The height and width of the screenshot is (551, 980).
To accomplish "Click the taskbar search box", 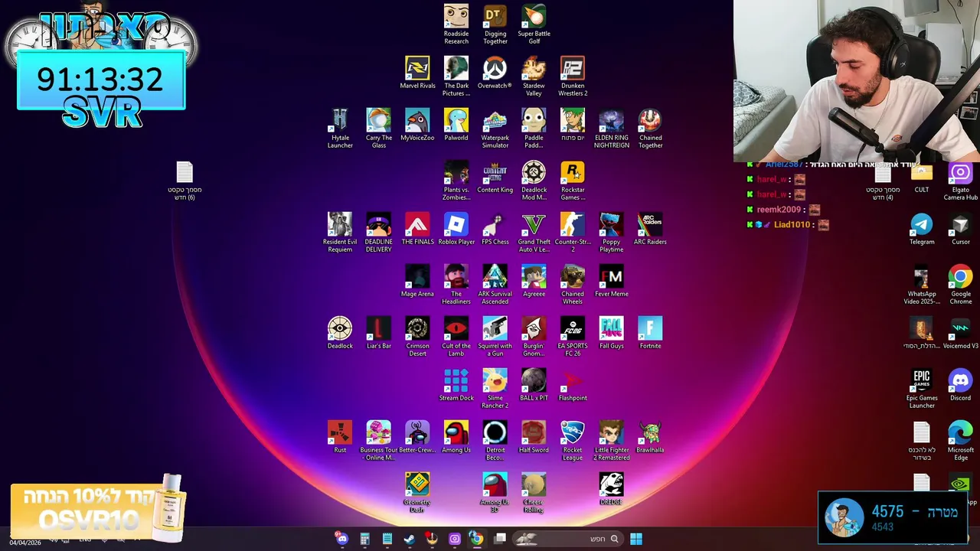I will (567, 539).
